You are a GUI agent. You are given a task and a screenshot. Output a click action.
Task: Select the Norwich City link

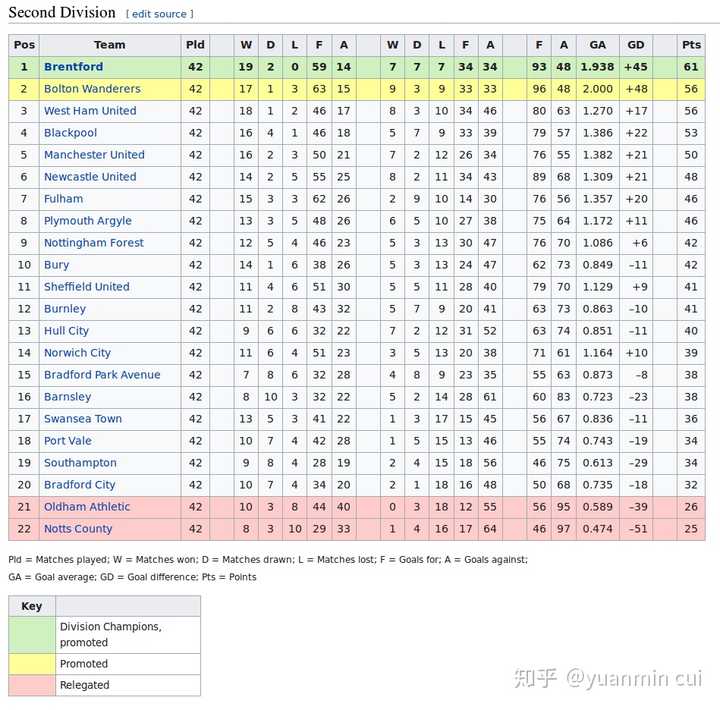[77, 353]
